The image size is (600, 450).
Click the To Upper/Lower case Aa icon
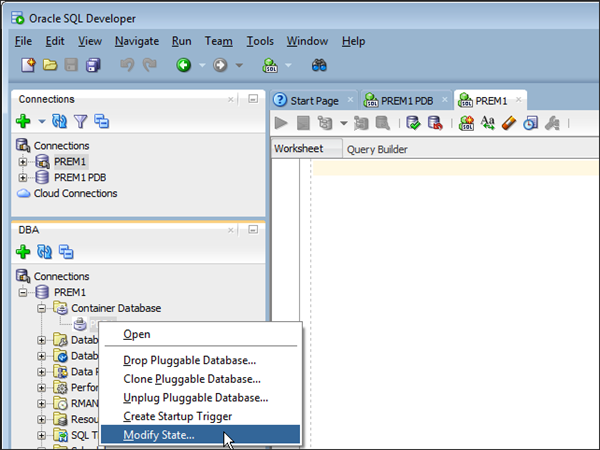(488, 123)
